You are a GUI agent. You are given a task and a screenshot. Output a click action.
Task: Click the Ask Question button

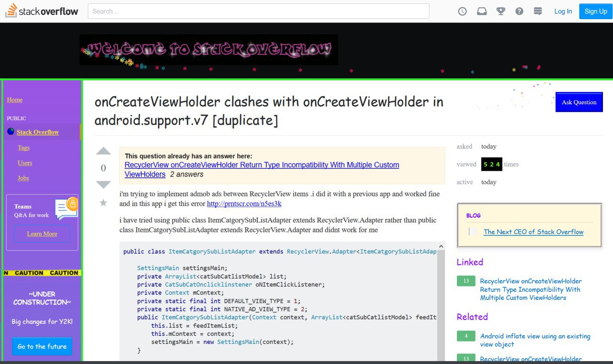(x=579, y=102)
